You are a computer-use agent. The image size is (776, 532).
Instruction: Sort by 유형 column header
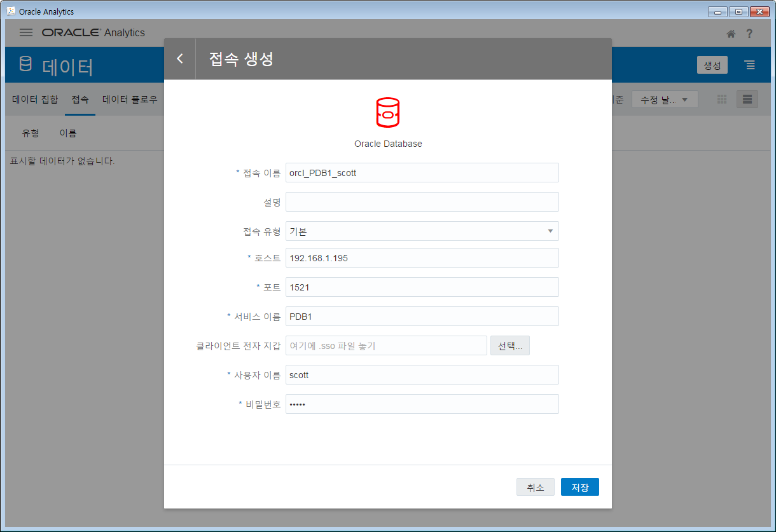click(x=31, y=133)
